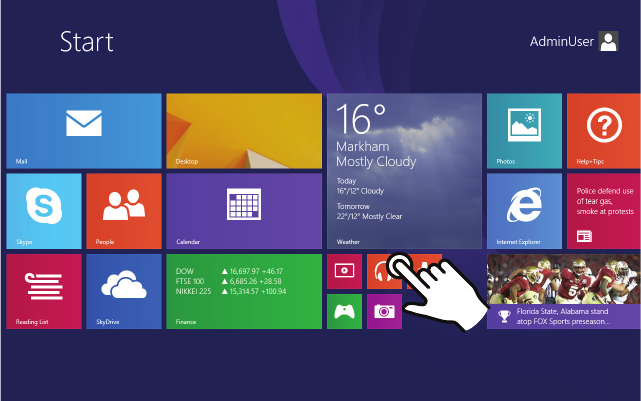Click the 'Today 16°/12° Cloudy' forecast
Screen dimensions: 641x401
click(x=360, y=186)
